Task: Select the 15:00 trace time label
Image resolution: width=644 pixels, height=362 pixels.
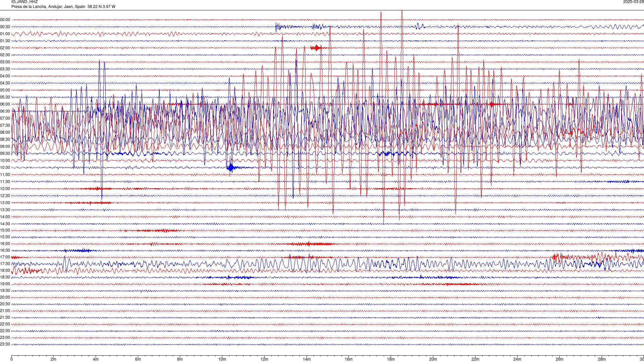Action: tap(5, 230)
